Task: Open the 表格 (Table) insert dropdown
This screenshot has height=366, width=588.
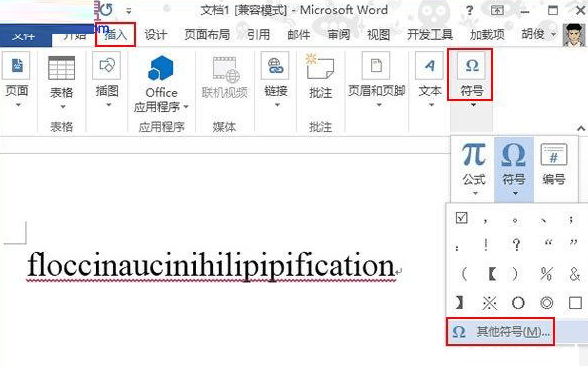Action: pos(62,82)
